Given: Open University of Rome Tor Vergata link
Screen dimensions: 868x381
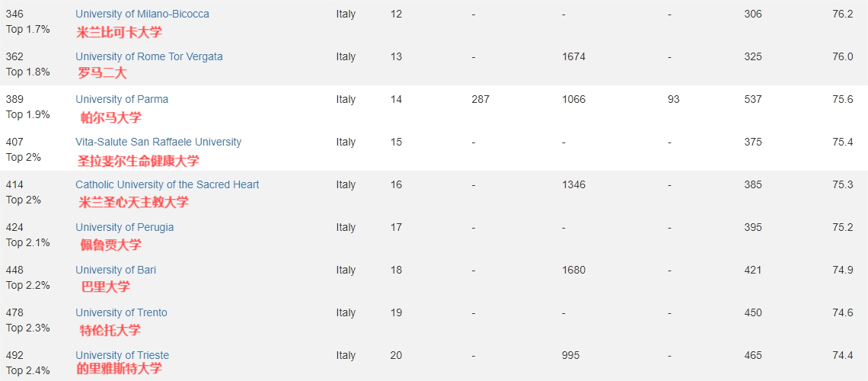Looking at the screenshot, I should (x=149, y=56).
